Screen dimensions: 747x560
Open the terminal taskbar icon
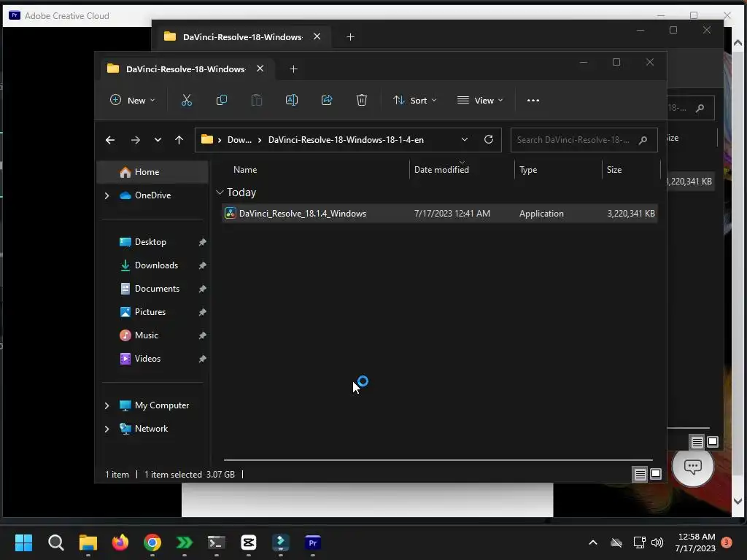(216, 542)
